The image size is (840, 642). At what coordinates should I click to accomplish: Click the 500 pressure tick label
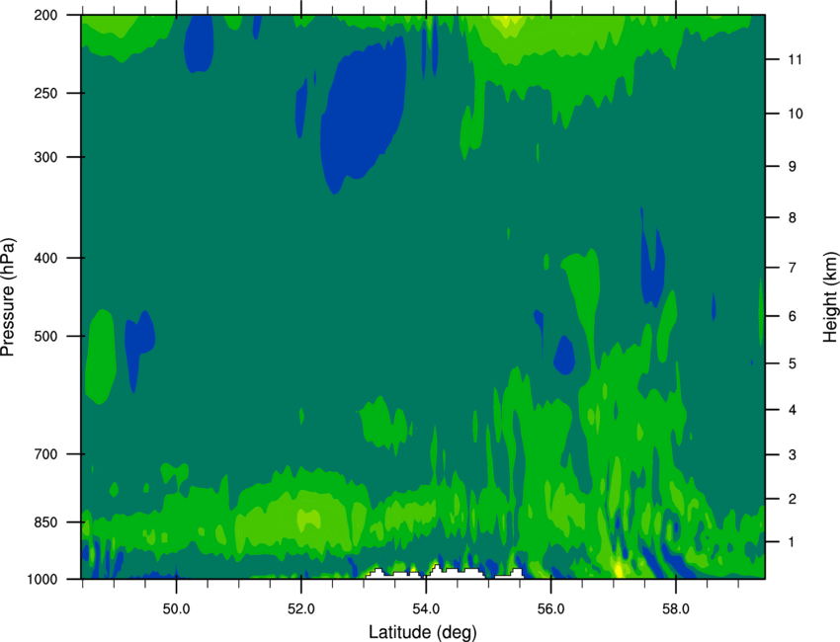tap(46, 336)
